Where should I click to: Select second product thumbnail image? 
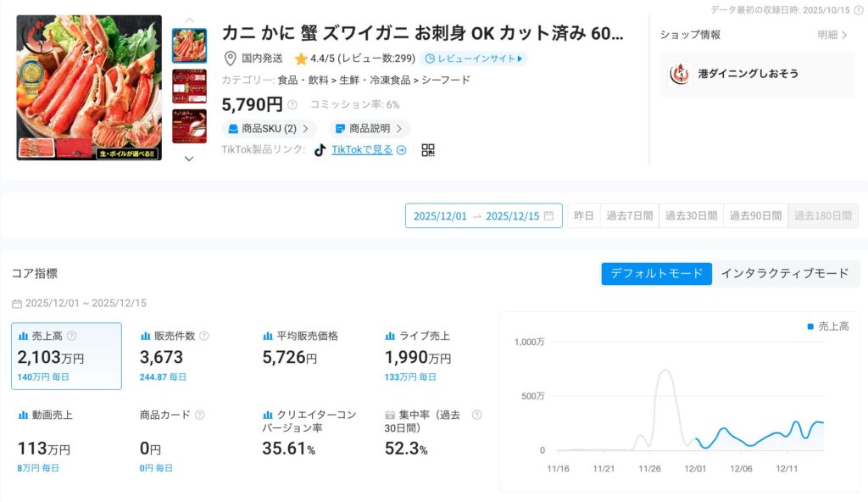[189, 86]
